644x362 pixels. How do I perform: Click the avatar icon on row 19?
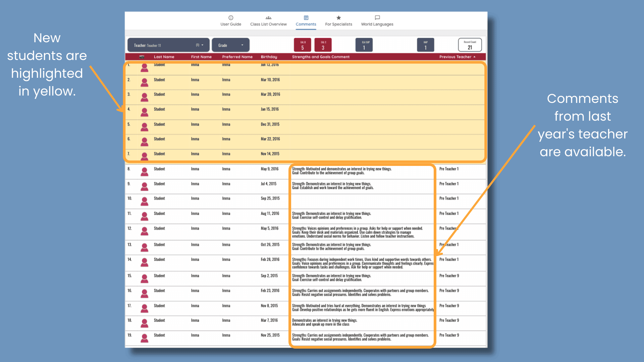[144, 338]
